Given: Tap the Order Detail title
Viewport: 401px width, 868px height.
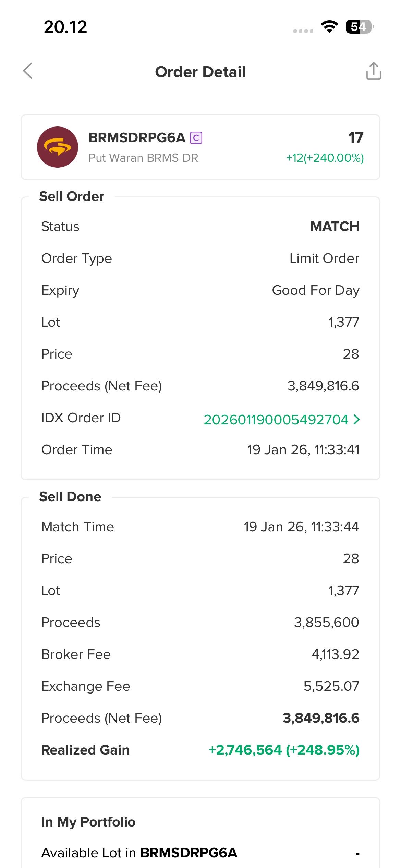Looking at the screenshot, I should pyautogui.click(x=200, y=72).
